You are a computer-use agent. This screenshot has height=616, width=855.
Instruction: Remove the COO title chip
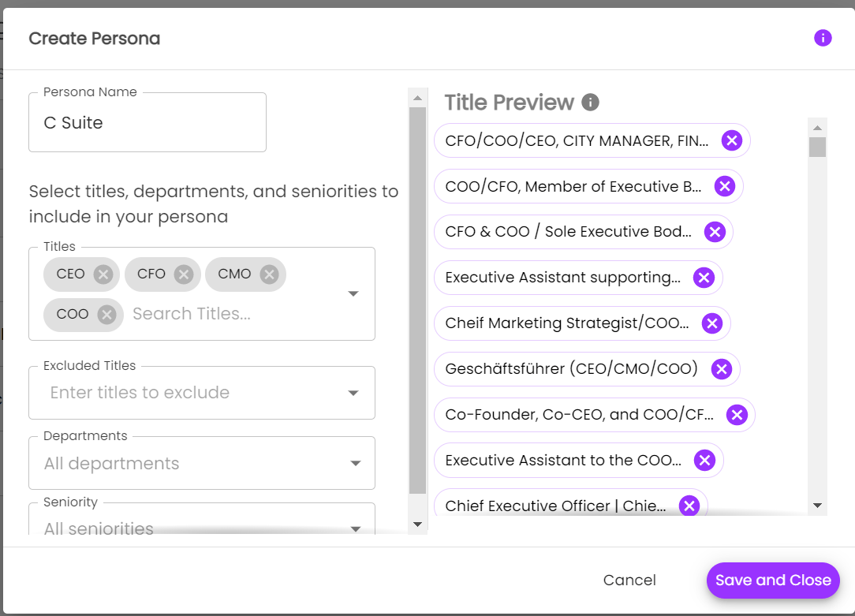point(106,315)
